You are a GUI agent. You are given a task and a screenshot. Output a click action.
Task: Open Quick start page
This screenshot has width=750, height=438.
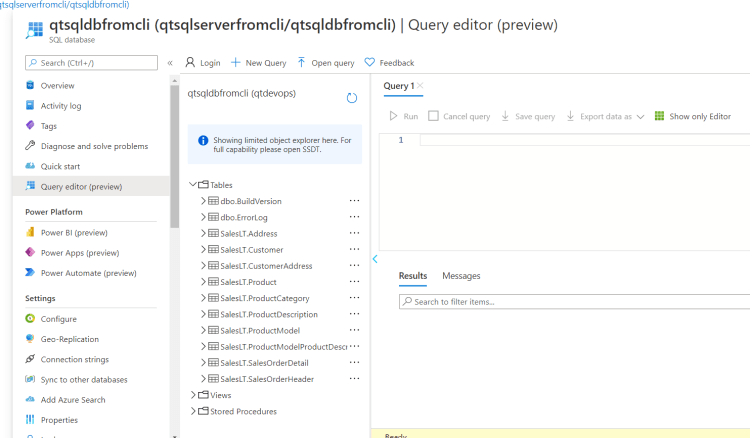[53, 166]
